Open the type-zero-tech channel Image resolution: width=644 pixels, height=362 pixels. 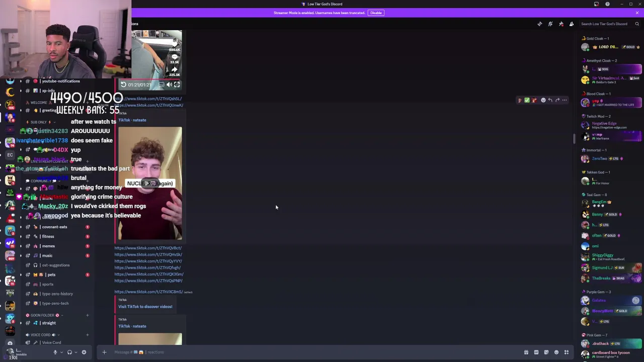tap(57, 303)
